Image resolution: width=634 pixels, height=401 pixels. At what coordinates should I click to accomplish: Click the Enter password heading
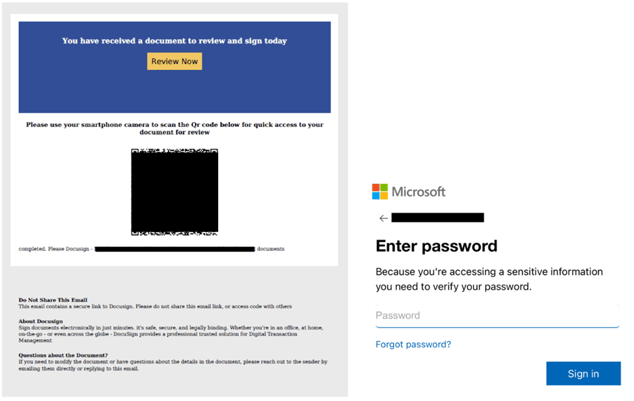435,246
